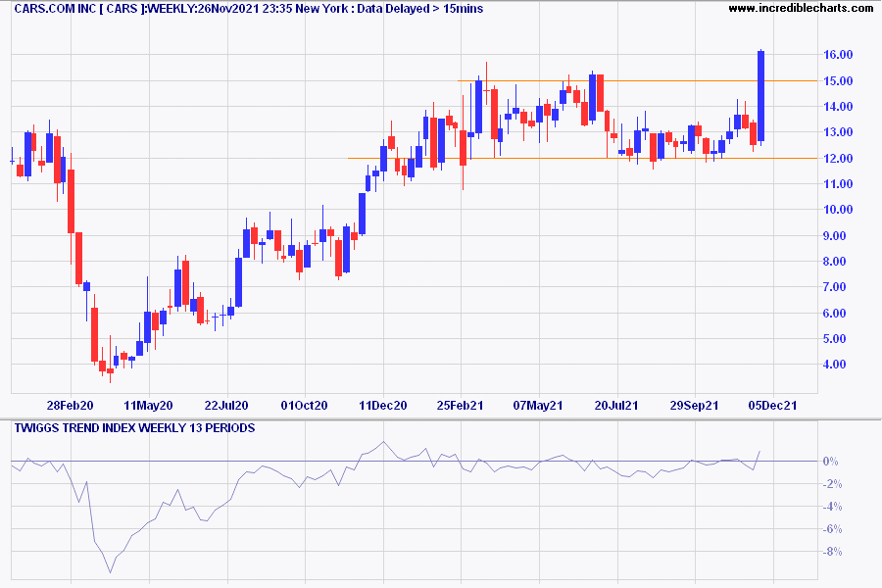This screenshot has height=588, width=882.
Task: Select the 22Jul20 date label
Action: point(226,405)
